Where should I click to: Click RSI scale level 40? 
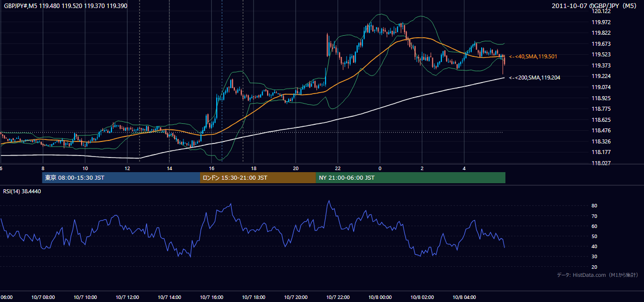[x=594, y=246]
